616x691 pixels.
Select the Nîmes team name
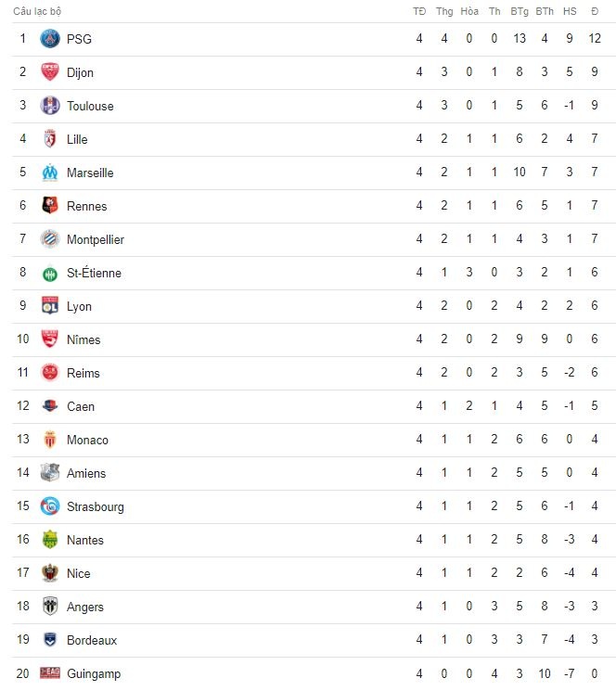click(83, 339)
